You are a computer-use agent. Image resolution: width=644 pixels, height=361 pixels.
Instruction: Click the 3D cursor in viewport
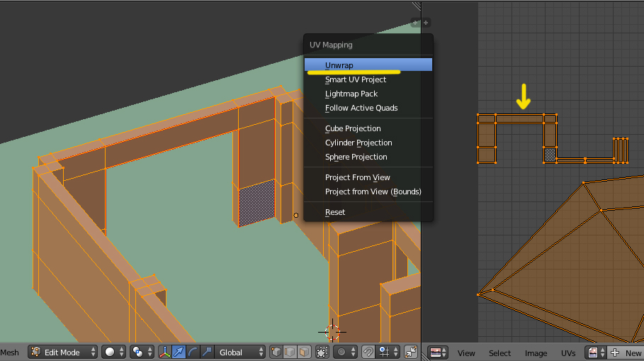point(332,332)
